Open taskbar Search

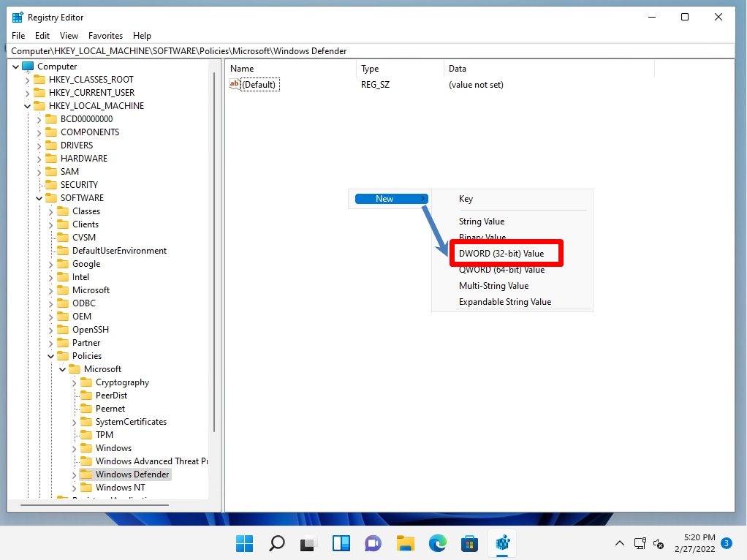[x=277, y=543]
